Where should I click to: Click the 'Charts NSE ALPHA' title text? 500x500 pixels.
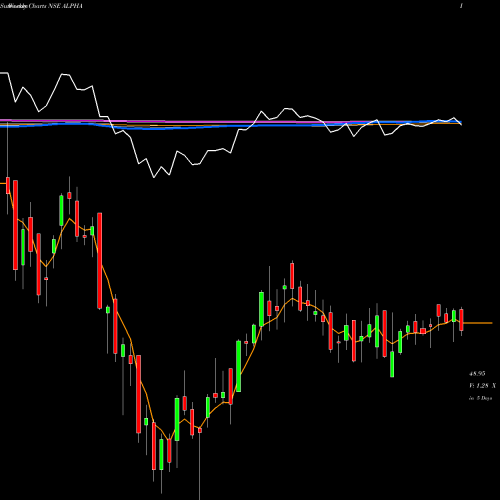coord(55,6)
